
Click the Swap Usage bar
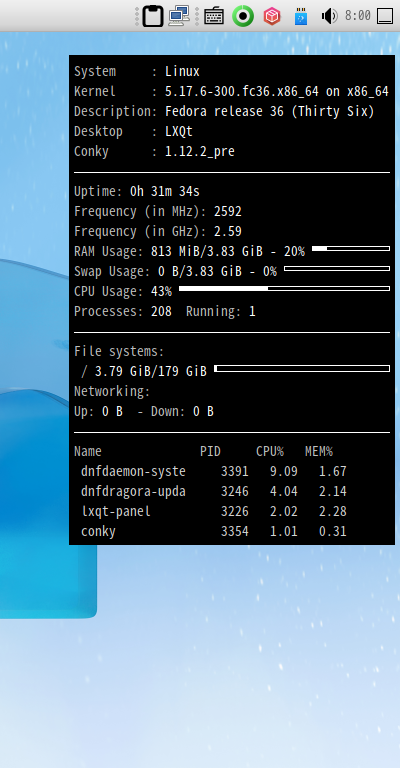click(337, 268)
